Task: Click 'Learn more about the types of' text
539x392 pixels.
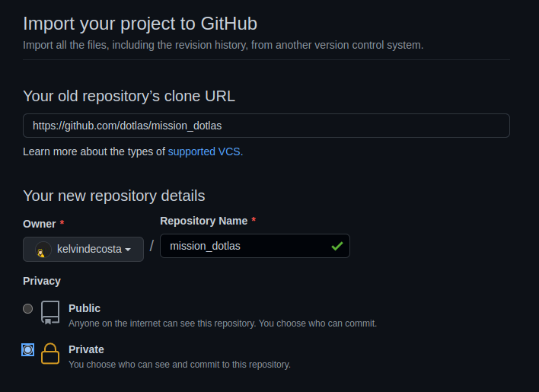Action: (94, 151)
